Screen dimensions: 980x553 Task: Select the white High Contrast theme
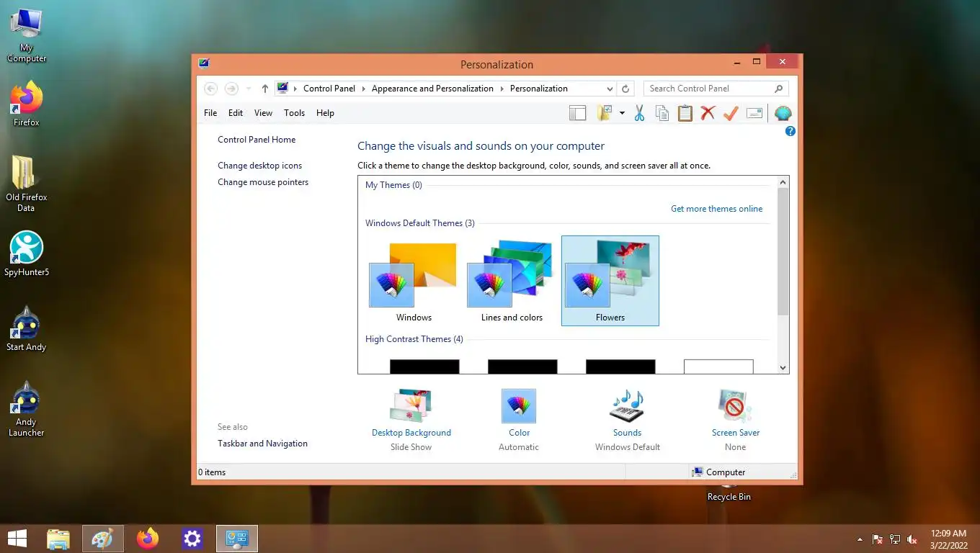point(718,367)
